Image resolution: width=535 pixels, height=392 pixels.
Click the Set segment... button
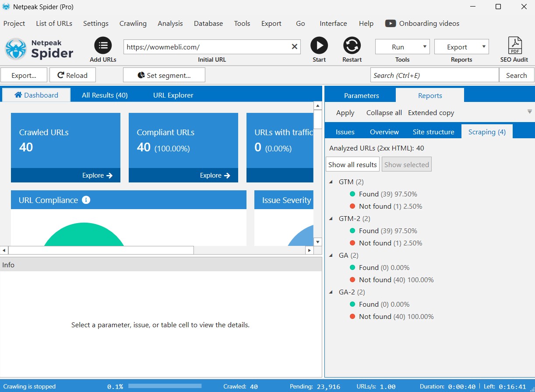click(164, 75)
